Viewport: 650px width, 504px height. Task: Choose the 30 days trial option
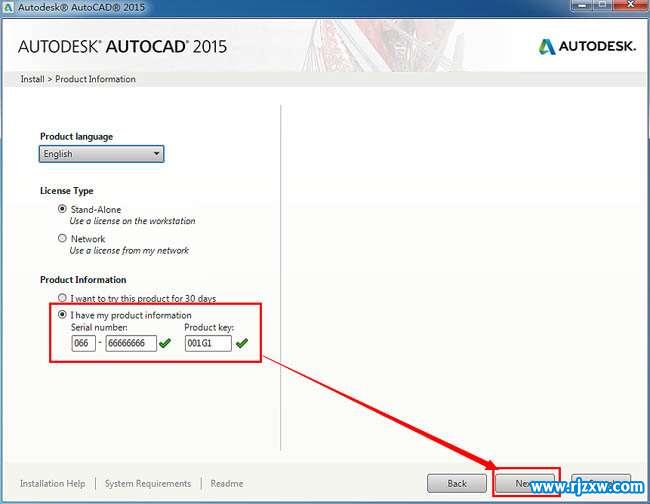pyautogui.click(x=62, y=298)
